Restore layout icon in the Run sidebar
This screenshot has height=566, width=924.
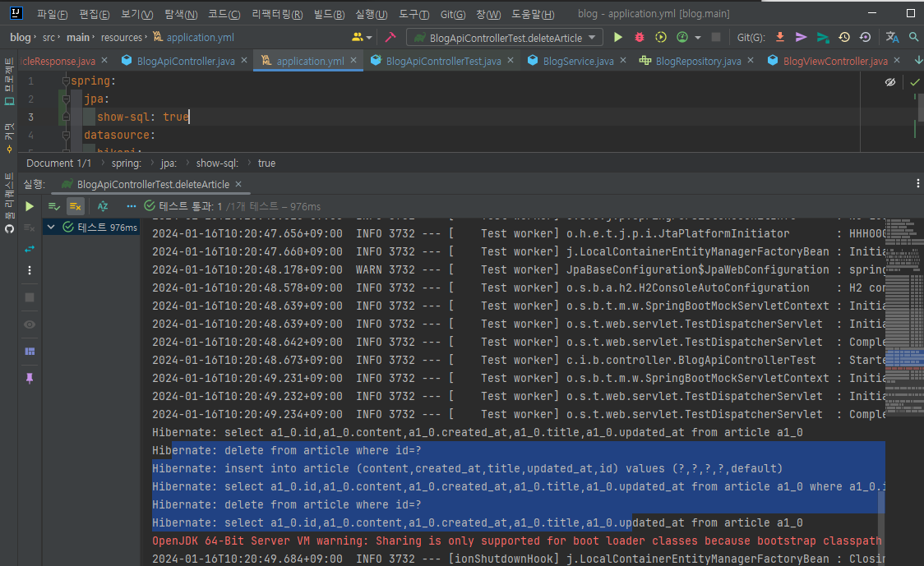point(30,352)
